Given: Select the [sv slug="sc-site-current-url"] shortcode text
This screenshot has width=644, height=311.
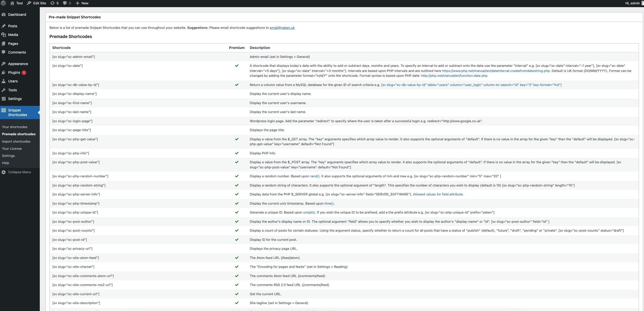Looking at the screenshot, I should (76, 294).
